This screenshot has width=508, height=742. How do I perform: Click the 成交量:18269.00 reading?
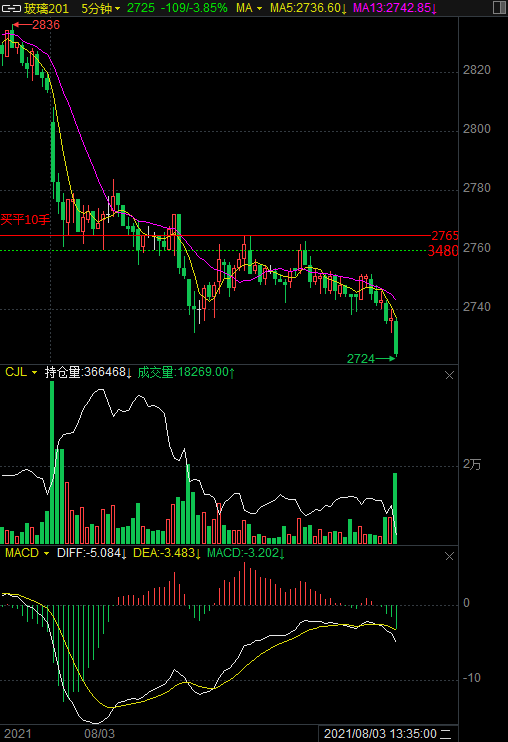pos(186,372)
